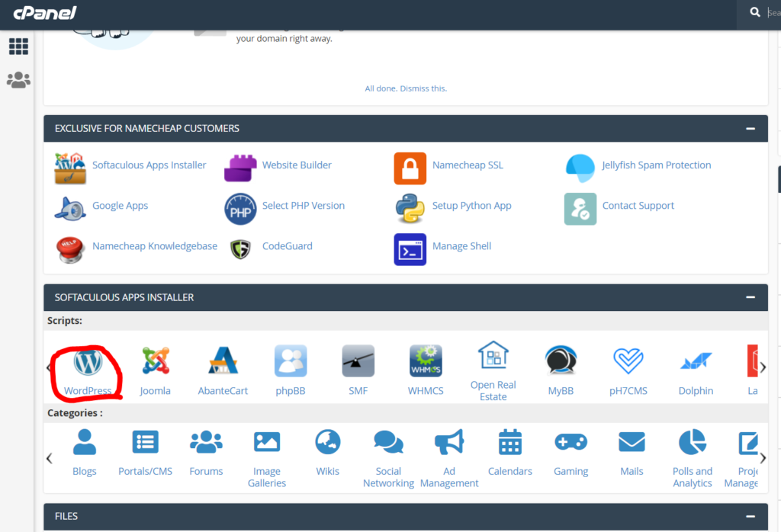The width and height of the screenshot is (781, 532).
Task: Launch the WHMCS script icon
Action: 426,361
